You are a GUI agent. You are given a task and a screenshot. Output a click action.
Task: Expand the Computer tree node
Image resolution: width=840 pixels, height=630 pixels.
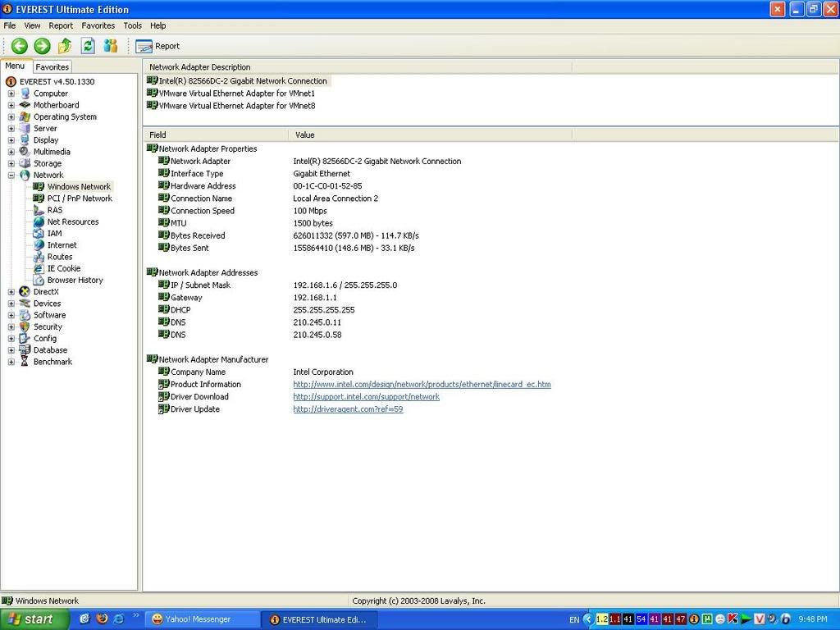pos(11,94)
